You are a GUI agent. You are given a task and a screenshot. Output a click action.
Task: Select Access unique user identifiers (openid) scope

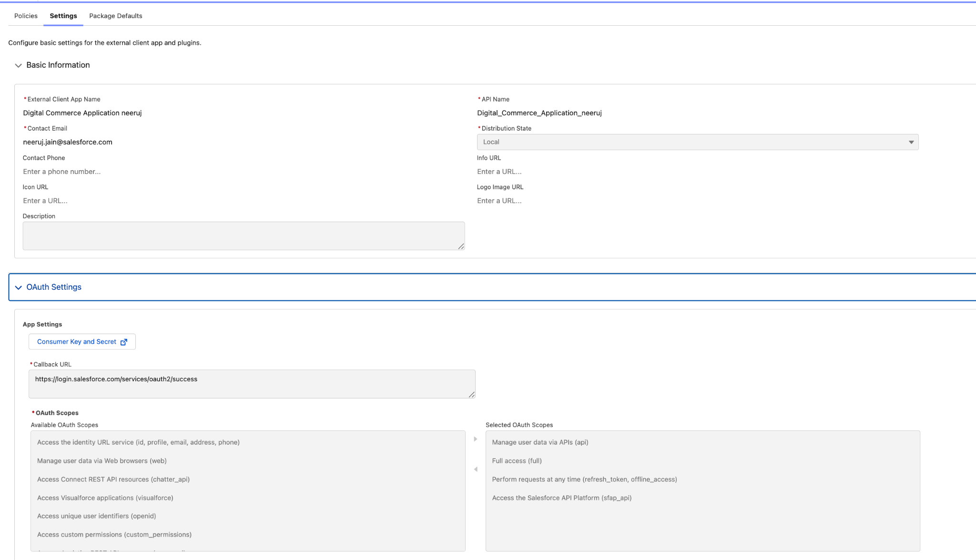(248, 516)
